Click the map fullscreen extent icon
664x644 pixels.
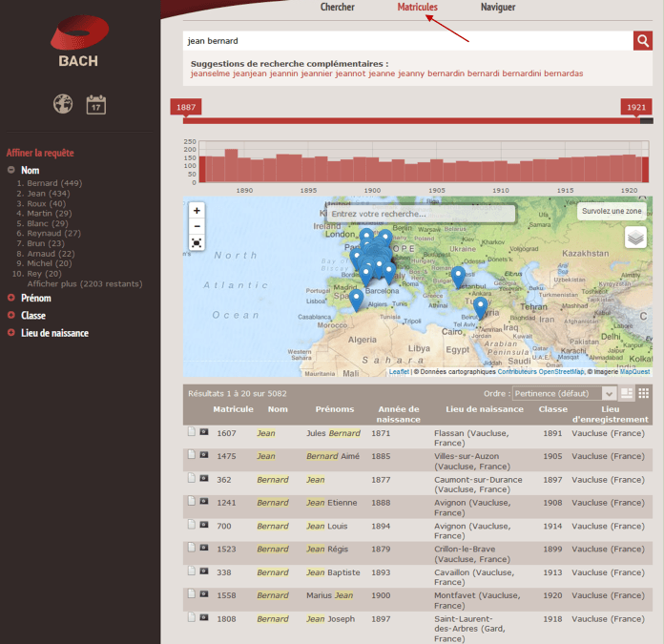197,242
